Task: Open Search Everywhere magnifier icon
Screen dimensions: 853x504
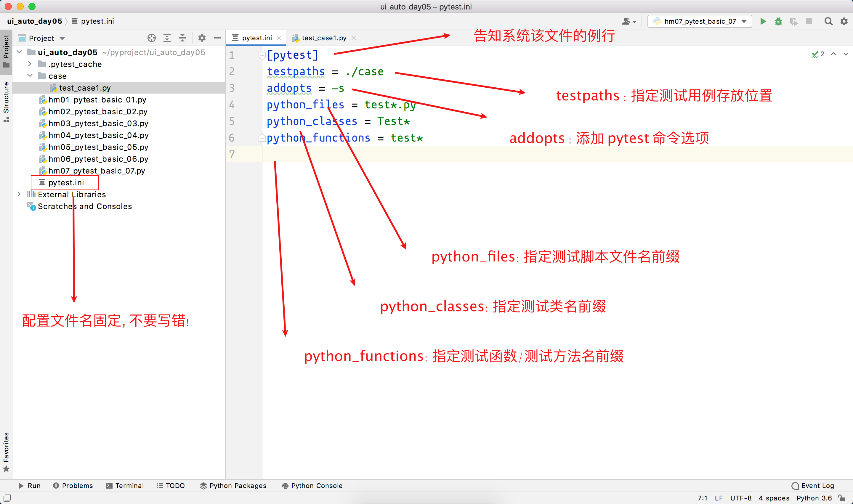Action: pos(828,21)
